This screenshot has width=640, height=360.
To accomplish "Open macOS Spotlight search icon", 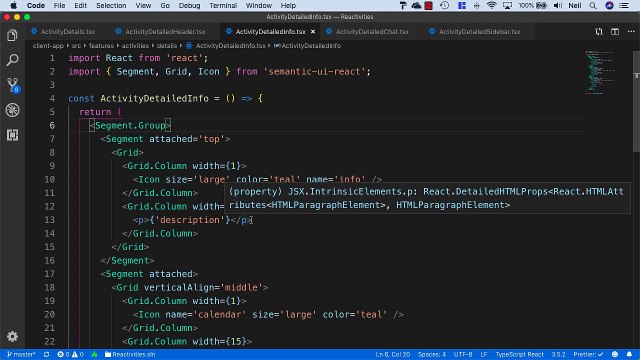I will [593, 5].
